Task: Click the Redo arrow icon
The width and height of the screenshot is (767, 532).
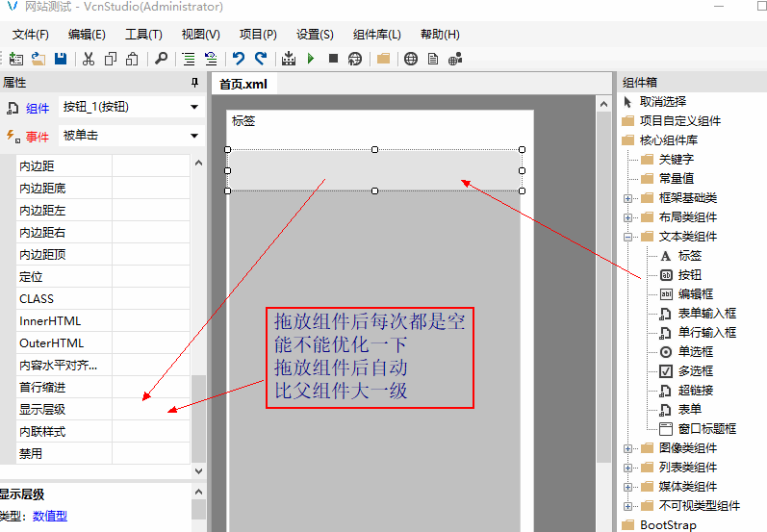Action: [260, 59]
